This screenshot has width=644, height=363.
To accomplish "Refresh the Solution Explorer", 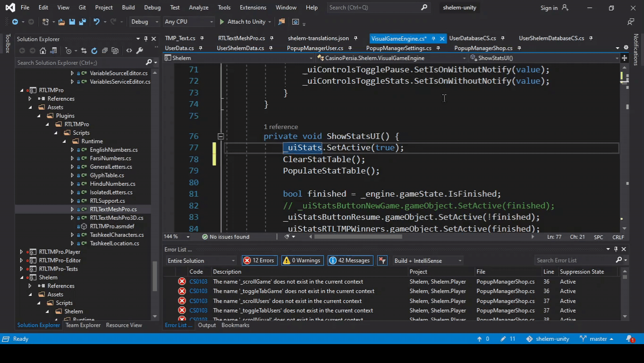I will 94,51.
